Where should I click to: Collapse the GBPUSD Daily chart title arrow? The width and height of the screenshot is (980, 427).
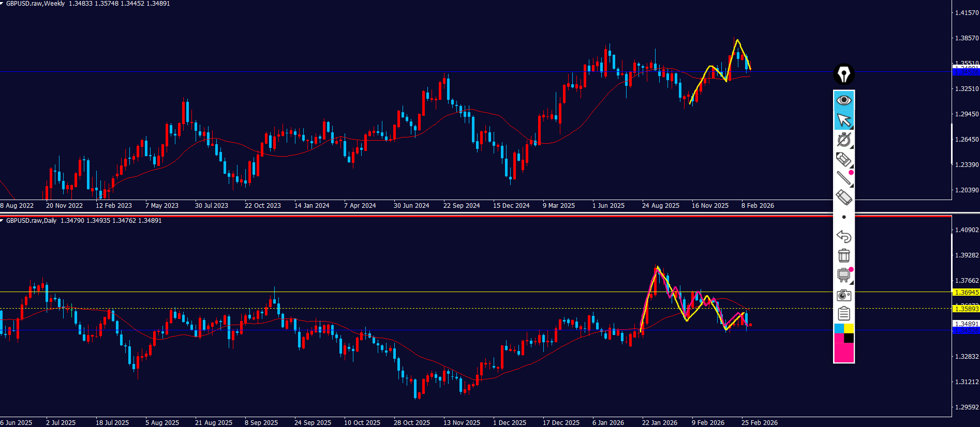(x=2, y=221)
